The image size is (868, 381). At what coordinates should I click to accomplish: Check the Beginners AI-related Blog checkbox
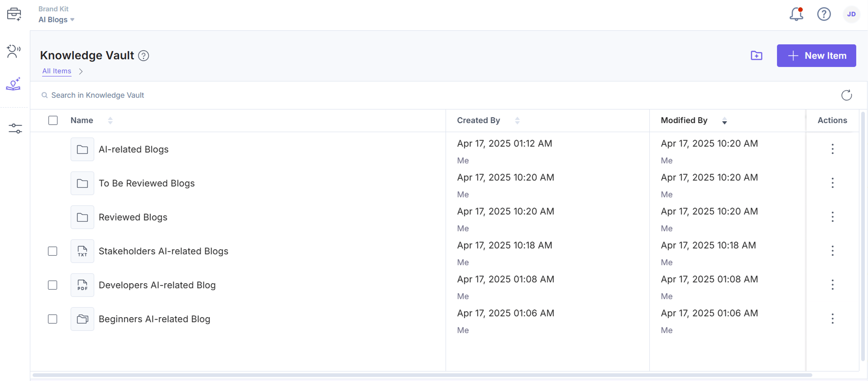point(53,319)
